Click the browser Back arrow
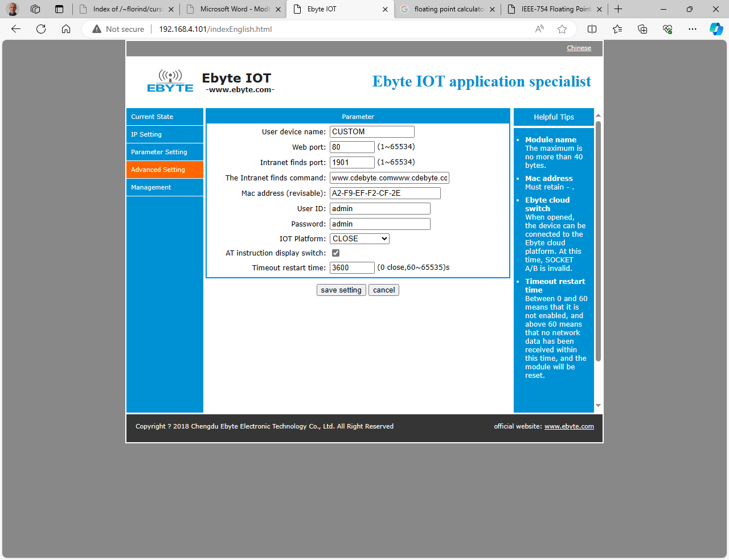729x560 pixels. tap(16, 29)
